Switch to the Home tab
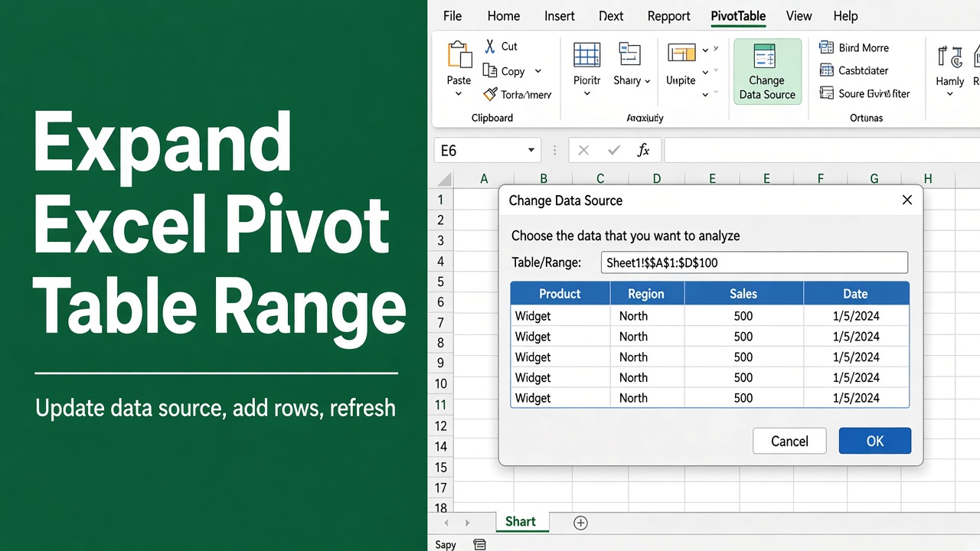This screenshot has width=980, height=551. click(x=504, y=16)
